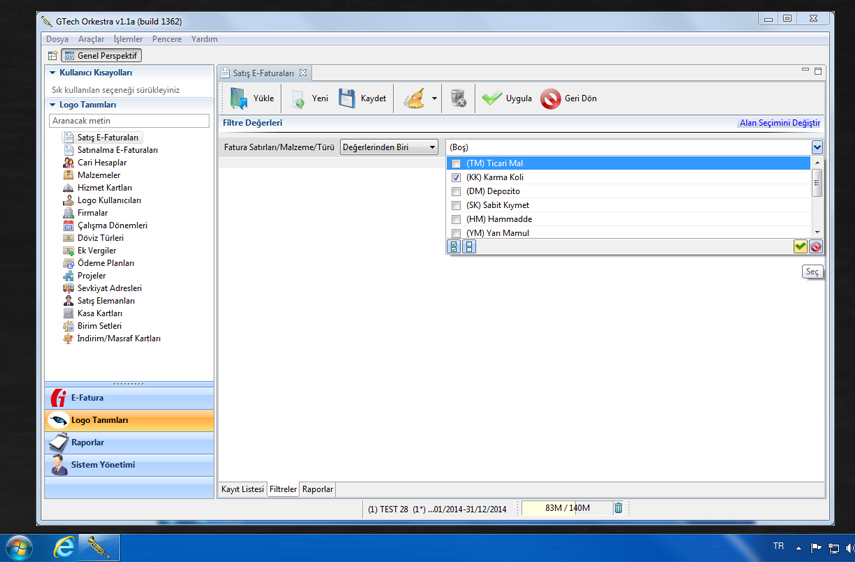Open the Değerlerinden Biri dropdown

click(389, 147)
